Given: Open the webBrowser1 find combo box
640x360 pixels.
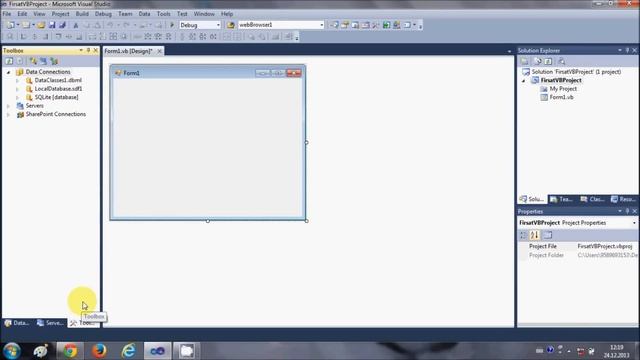Looking at the screenshot, I should 281,25.
